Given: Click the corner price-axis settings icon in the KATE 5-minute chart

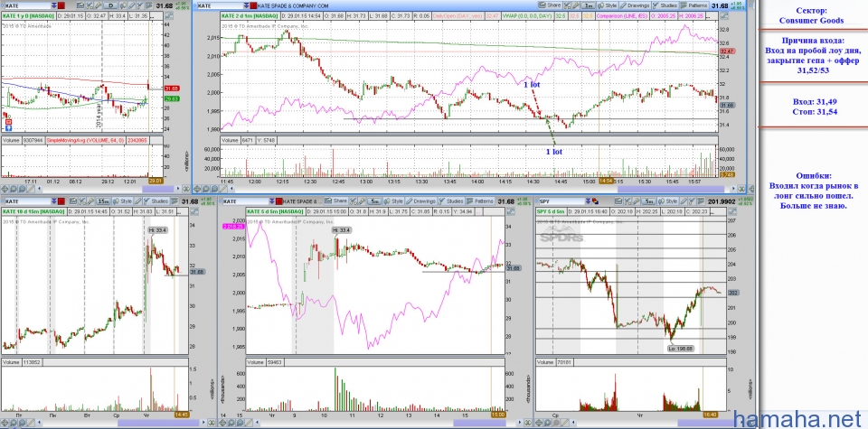Looking at the screenshot, I should (x=510, y=211).
